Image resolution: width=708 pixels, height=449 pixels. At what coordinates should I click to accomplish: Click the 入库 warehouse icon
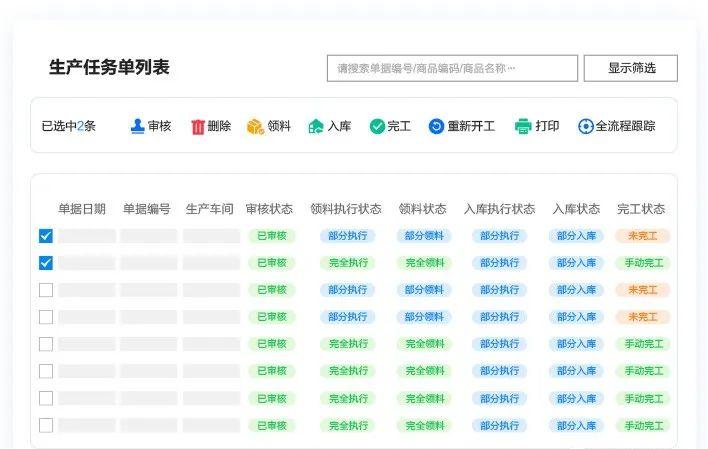[x=316, y=126]
